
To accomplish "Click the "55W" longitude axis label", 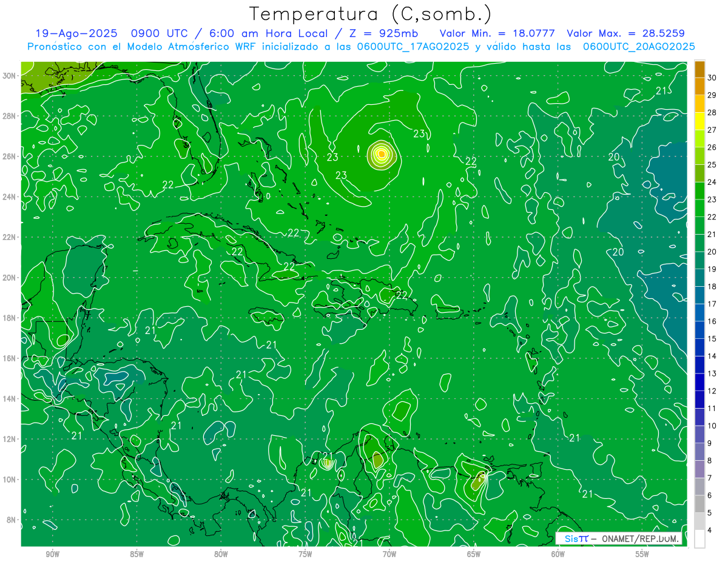I will [x=642, y=554].
